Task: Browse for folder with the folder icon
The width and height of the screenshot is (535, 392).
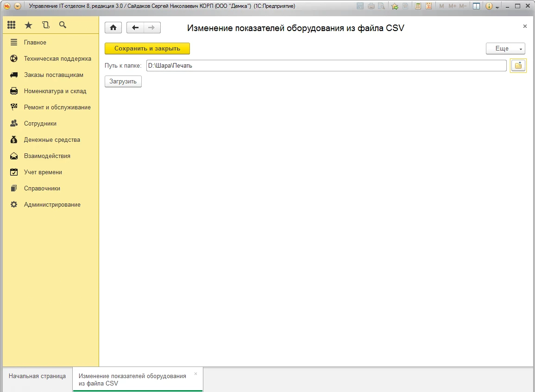Action: tap(518, 66)
